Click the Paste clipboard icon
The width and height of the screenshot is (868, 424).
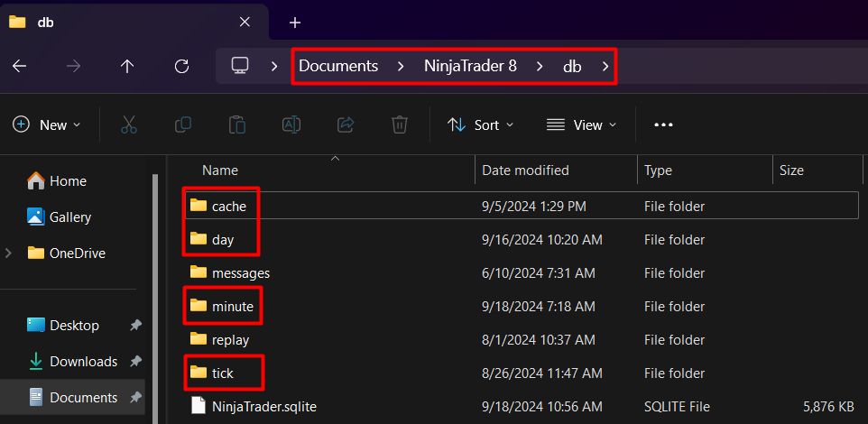click(x=237, y=124)
